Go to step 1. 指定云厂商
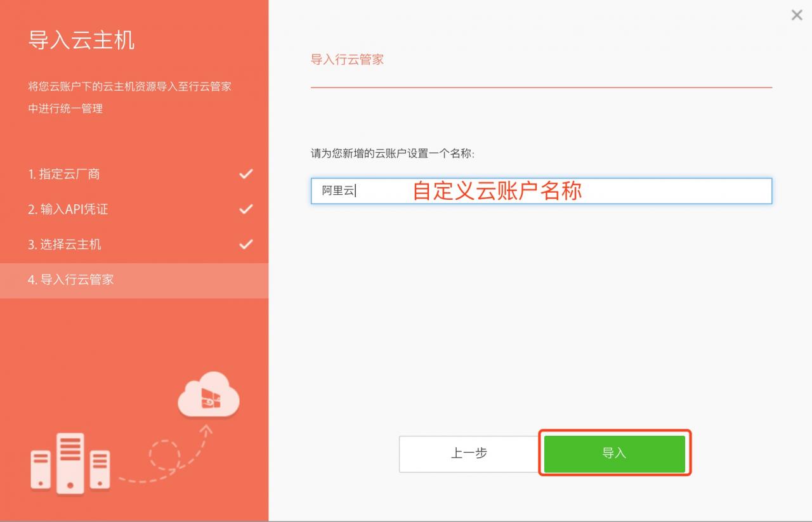 pyautogui.click(x=64, y=174)
